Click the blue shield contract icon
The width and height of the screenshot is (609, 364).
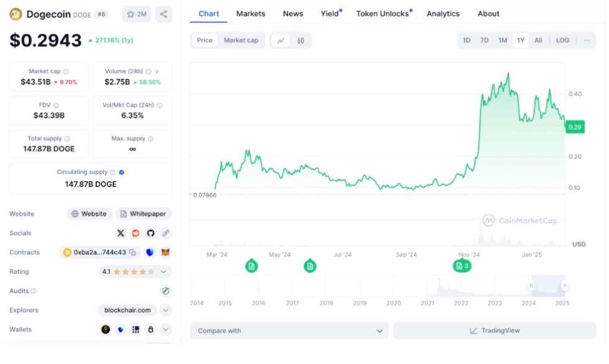point(150,252)
